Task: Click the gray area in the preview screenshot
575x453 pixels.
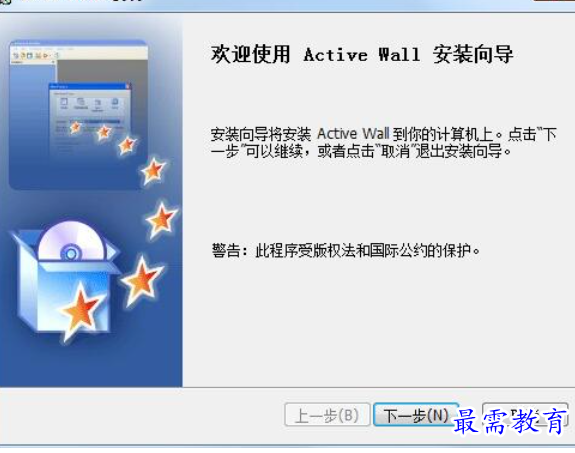Action: tap(102, 72)
